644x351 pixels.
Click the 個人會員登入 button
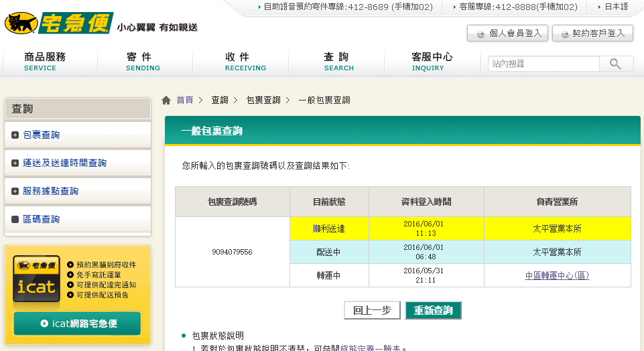click(x=507, y=33)
